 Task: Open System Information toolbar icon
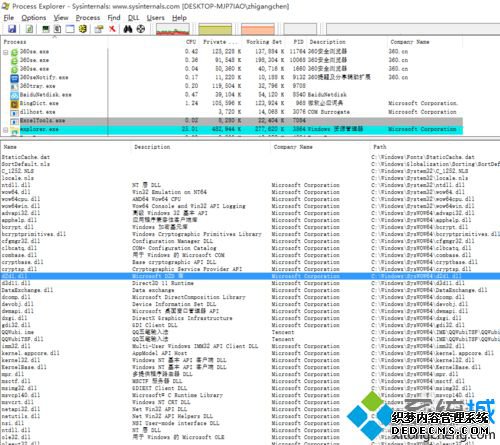46,29
